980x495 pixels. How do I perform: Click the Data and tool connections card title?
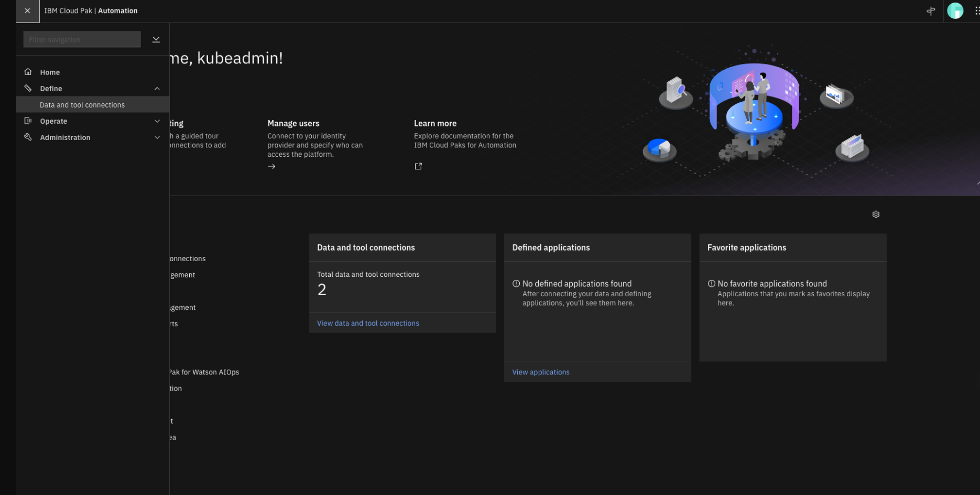point(366,247)
